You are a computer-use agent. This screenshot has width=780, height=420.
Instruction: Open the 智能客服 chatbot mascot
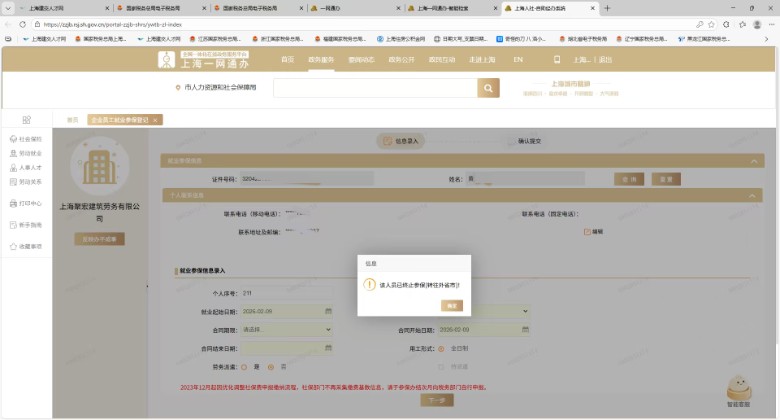point(740,390)
